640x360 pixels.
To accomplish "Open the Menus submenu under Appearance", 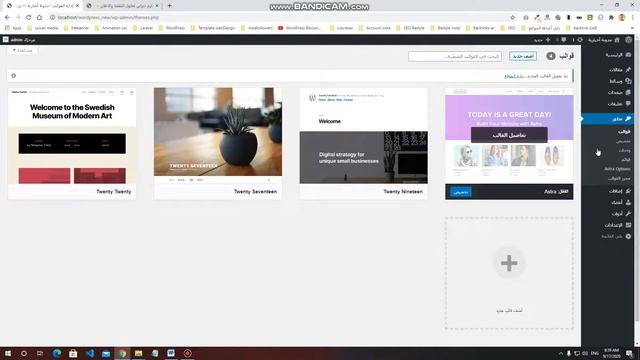I will (626, 160).
